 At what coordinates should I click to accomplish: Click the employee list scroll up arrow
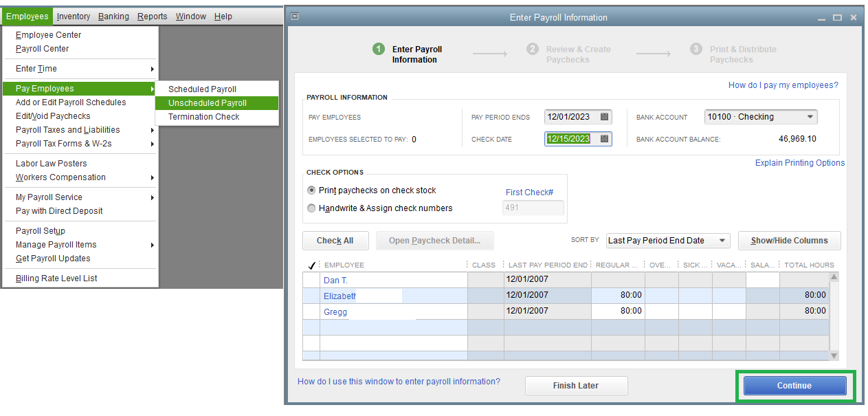(x=834, y=277)
